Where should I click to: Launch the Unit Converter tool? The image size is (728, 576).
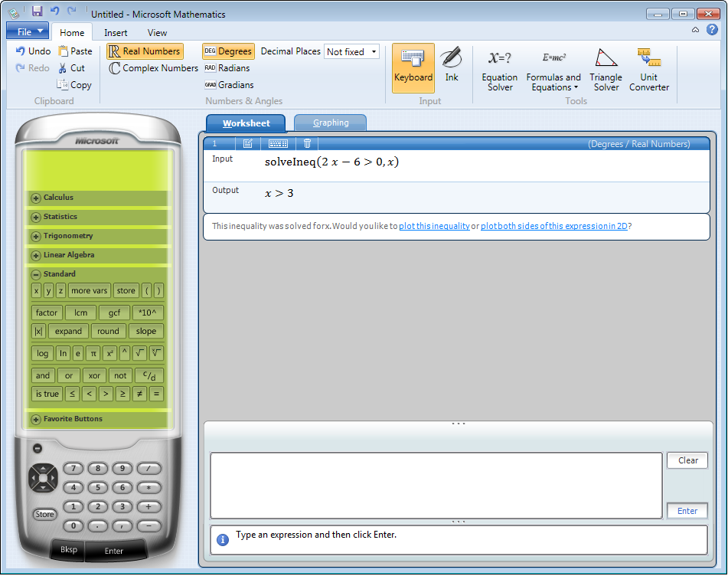(x=649, y=70)
